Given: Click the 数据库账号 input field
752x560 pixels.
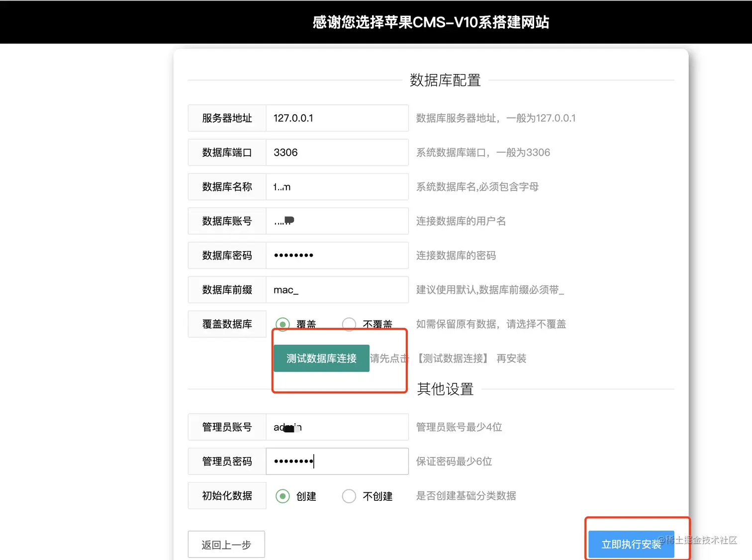Looking at the screenshot, I should [337, 221].
